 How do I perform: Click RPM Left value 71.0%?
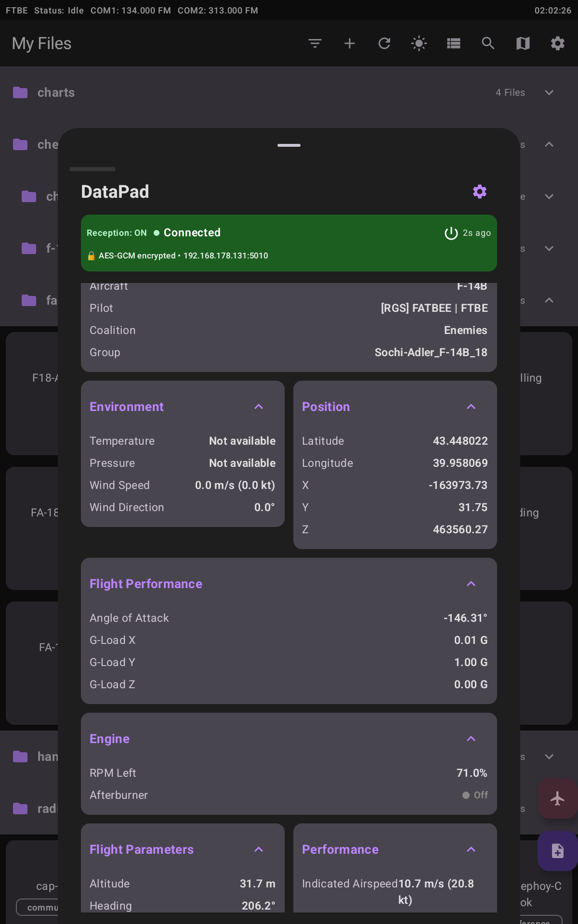(x=472, y=773)
